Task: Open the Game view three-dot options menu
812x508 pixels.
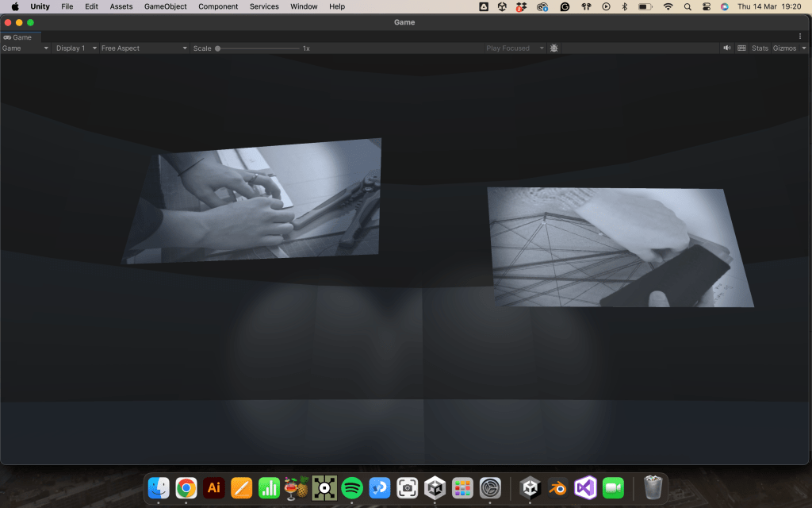Action: pyautogui.click(x=800, y=37)
